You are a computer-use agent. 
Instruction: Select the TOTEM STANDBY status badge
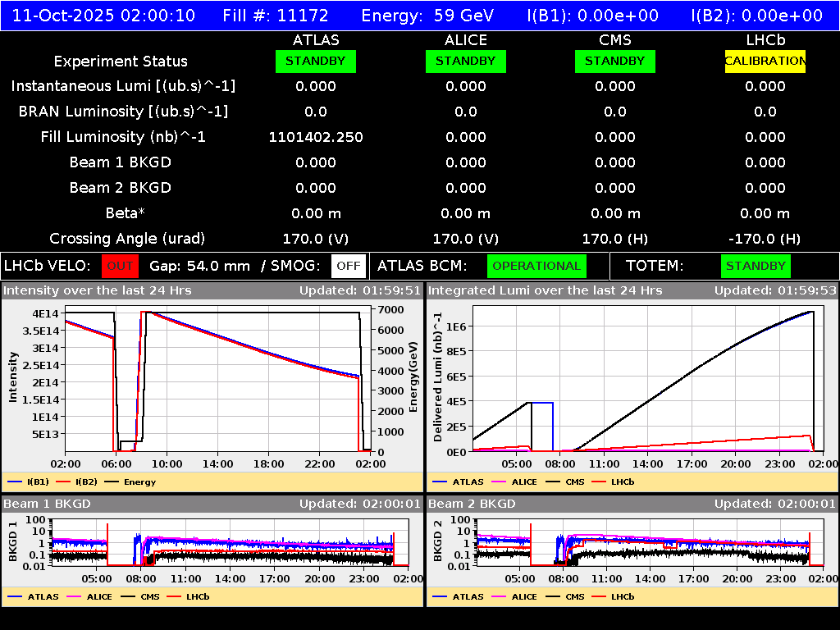click(755, 266)
